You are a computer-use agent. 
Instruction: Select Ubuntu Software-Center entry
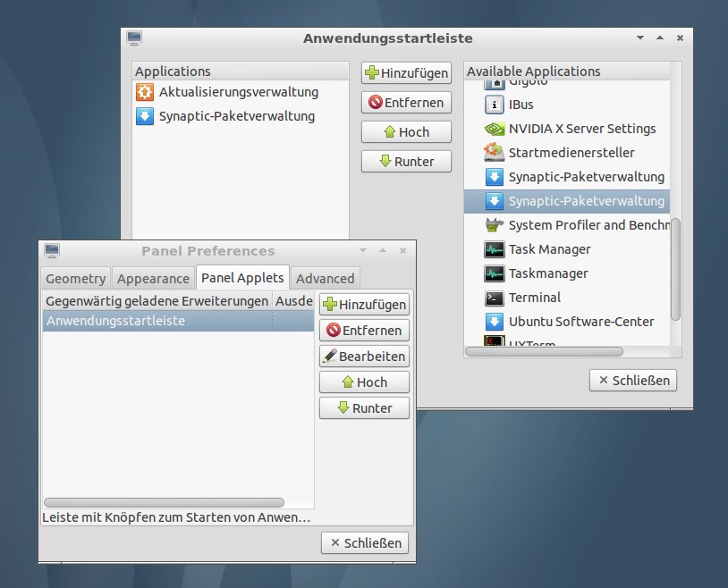[x=567, y=322]
